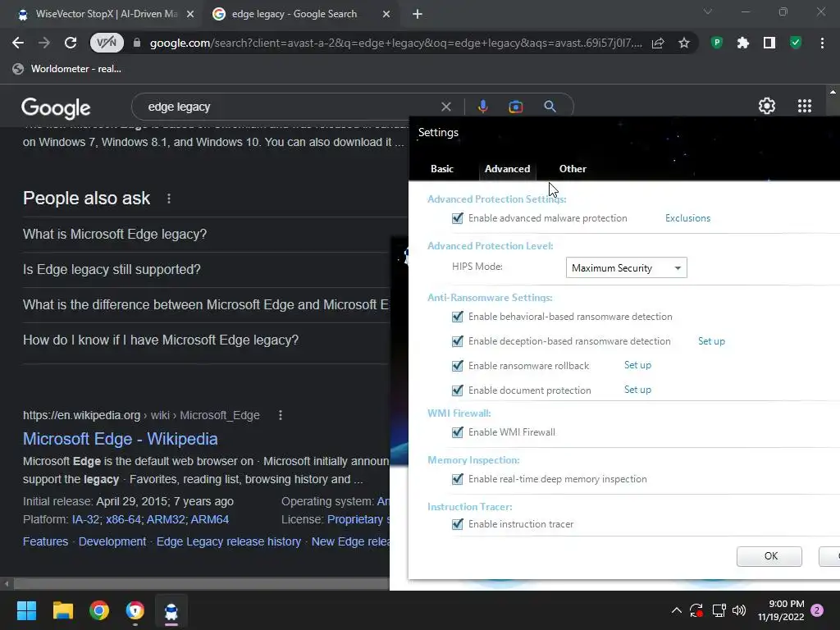Open Google Chrome from taskbar
This screenshot has height=630, width=840.
click(99, 610)
